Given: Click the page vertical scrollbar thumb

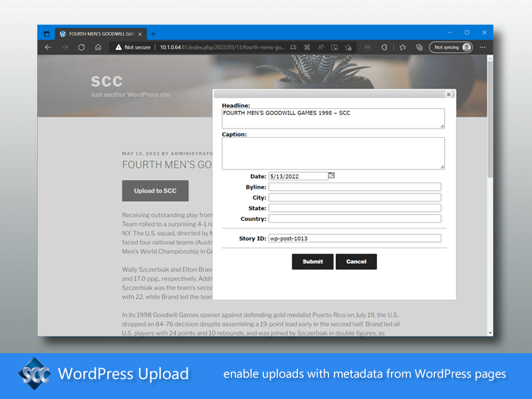Looking at the screenshot, I should [490, 120].
